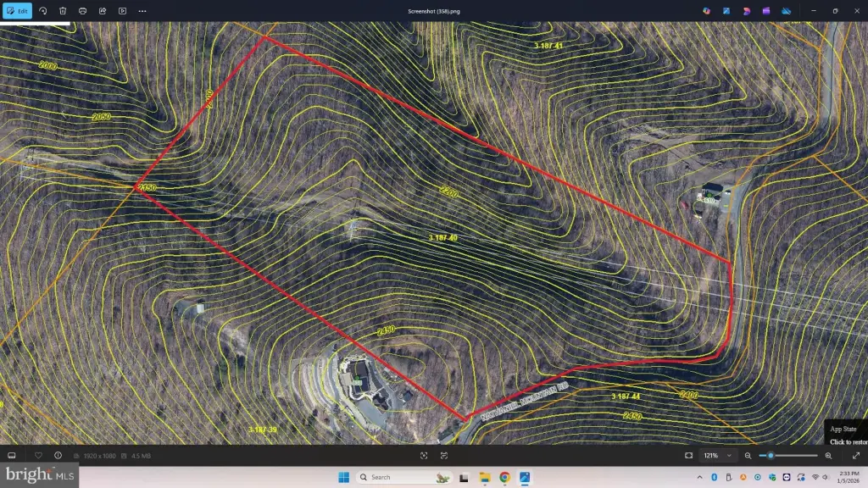Toggle full screen view icon

tap(856, 455)
